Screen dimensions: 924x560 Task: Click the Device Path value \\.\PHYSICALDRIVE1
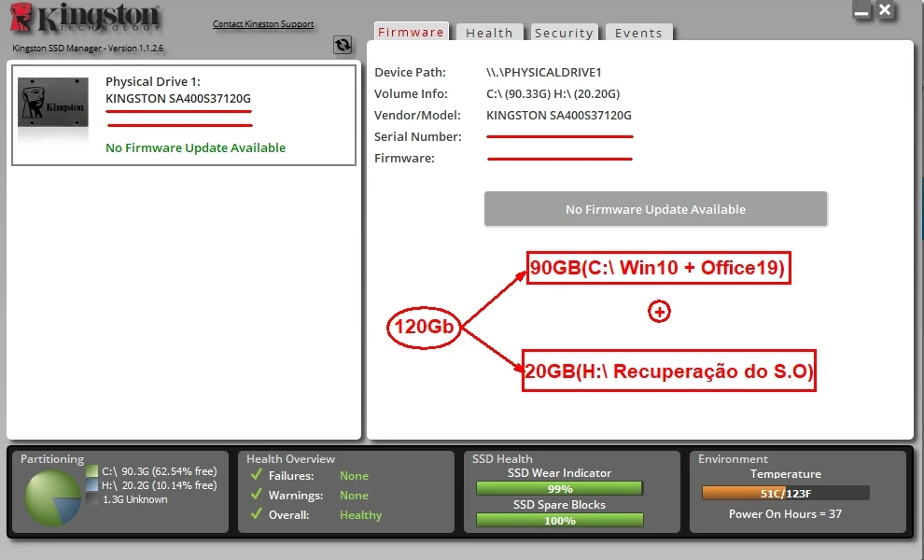(x=544, y=73)
